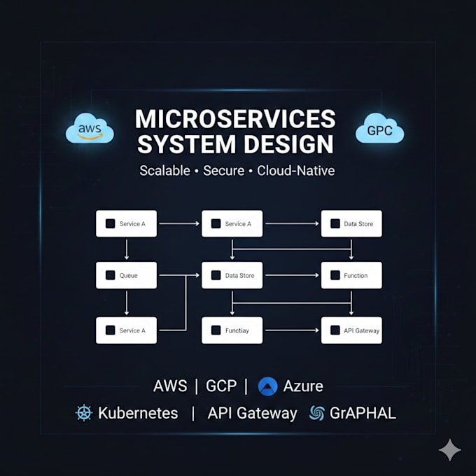
Task: Click the GPC cloud icon
Action: coord(379,128)
